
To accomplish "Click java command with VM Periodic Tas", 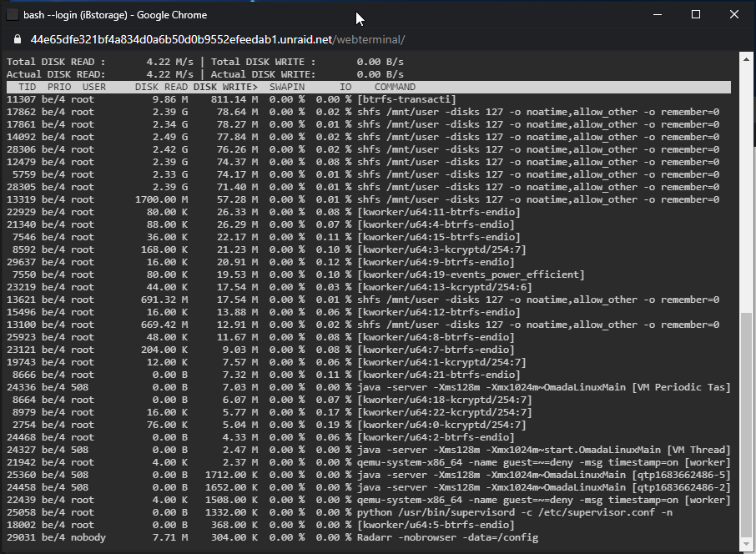I will (544, 388).
